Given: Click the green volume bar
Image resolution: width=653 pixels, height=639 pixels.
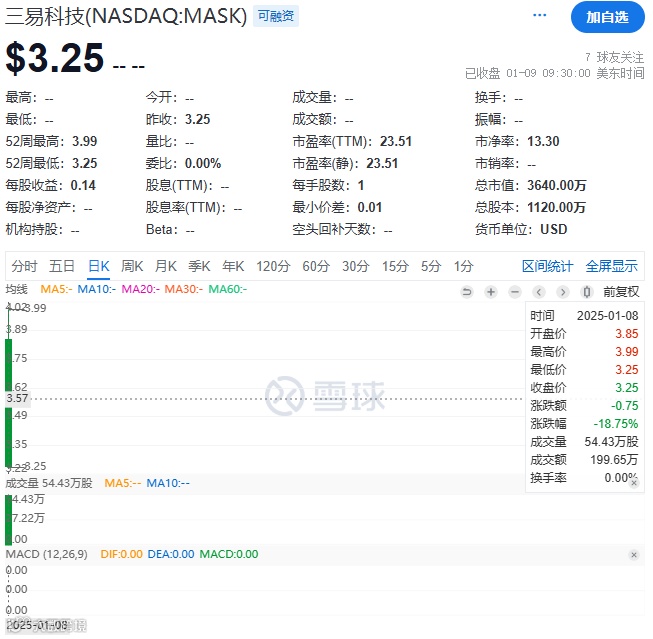Looking at the screenshot, I should point(8,520).
